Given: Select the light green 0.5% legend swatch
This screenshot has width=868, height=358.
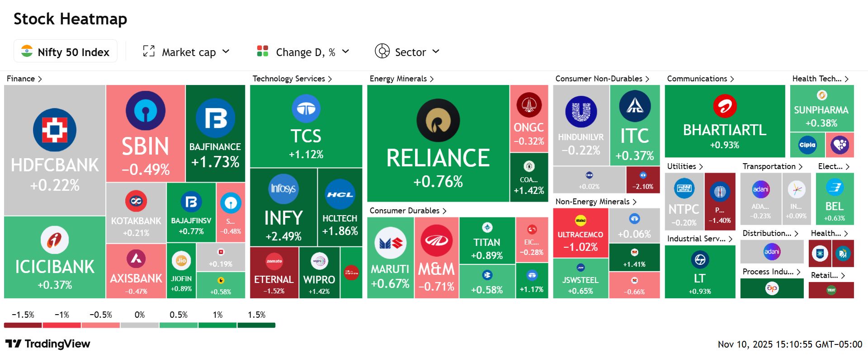Looking at the screenshot, I should (179, 325).
